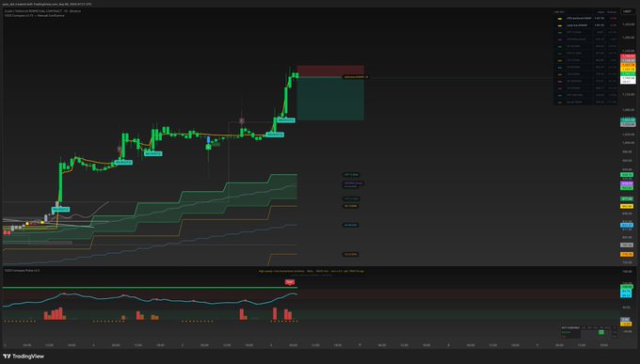
Task: Click the light blue price tag on price axis
Action: tap(627, 225)
